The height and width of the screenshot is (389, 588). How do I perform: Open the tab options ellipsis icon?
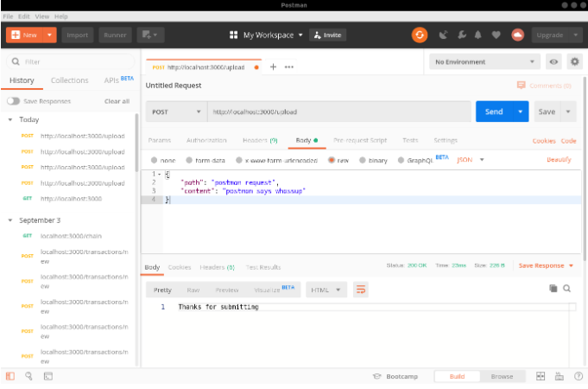click(x=288, y=67)
